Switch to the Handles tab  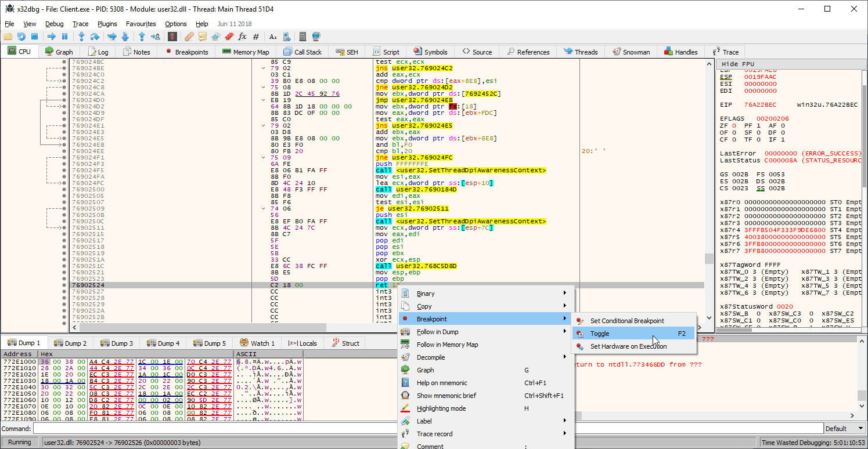(x=681, y=52)
